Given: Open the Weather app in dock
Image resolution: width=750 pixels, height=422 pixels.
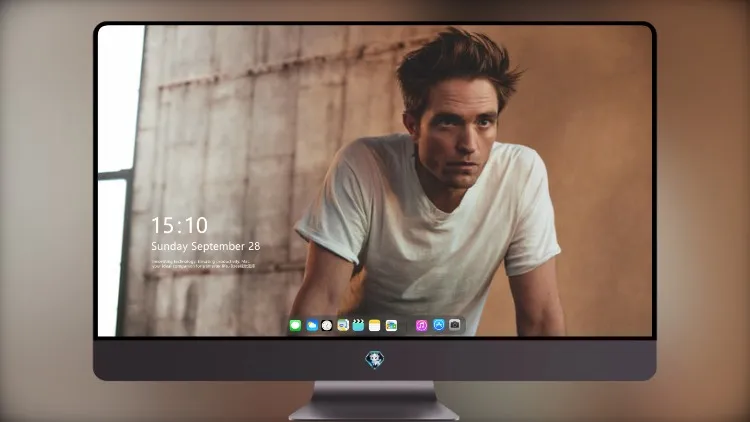Looking at the screenshot, I should [x=312, y=325].
